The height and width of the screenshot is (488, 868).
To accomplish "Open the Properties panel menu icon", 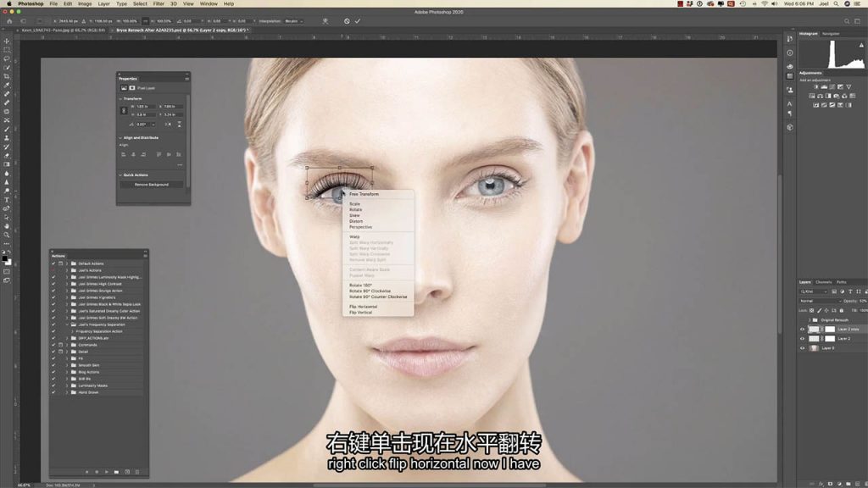I will 186,79.
